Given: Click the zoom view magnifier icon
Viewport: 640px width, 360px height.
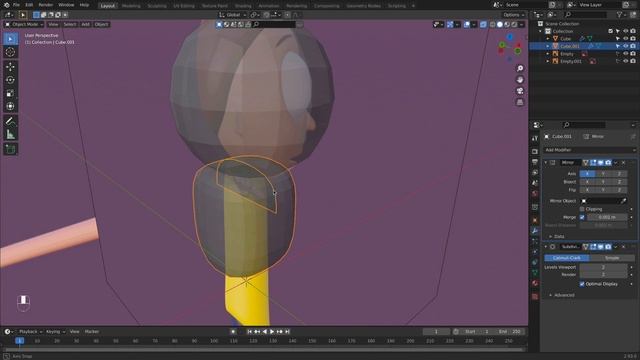Looking at the screenshot, I should (520, 69).
